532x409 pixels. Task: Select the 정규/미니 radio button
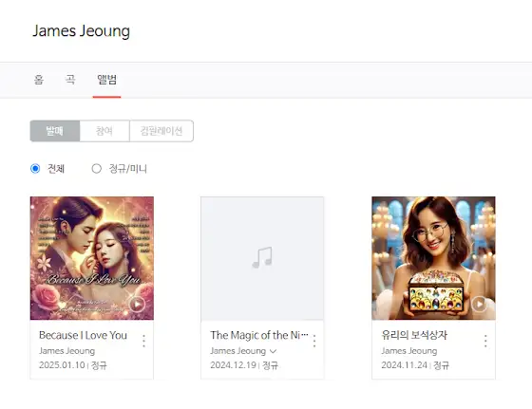click(96, 168)
